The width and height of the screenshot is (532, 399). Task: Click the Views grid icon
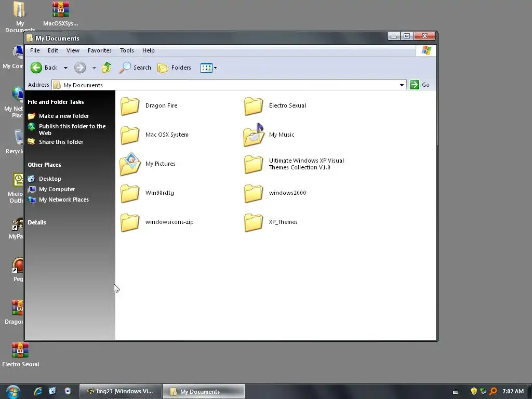(x=206, y=68)
